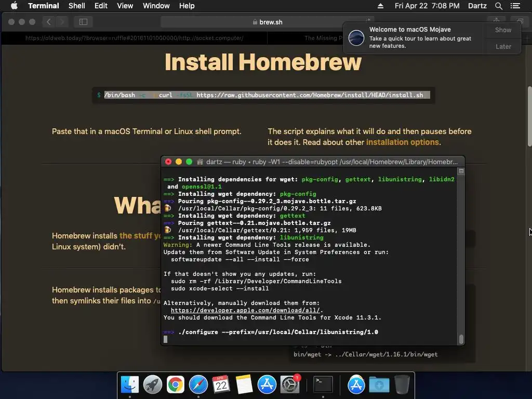
Task: Click the ./configure --prefix line in Terminal
Action: tap(278, 332)
